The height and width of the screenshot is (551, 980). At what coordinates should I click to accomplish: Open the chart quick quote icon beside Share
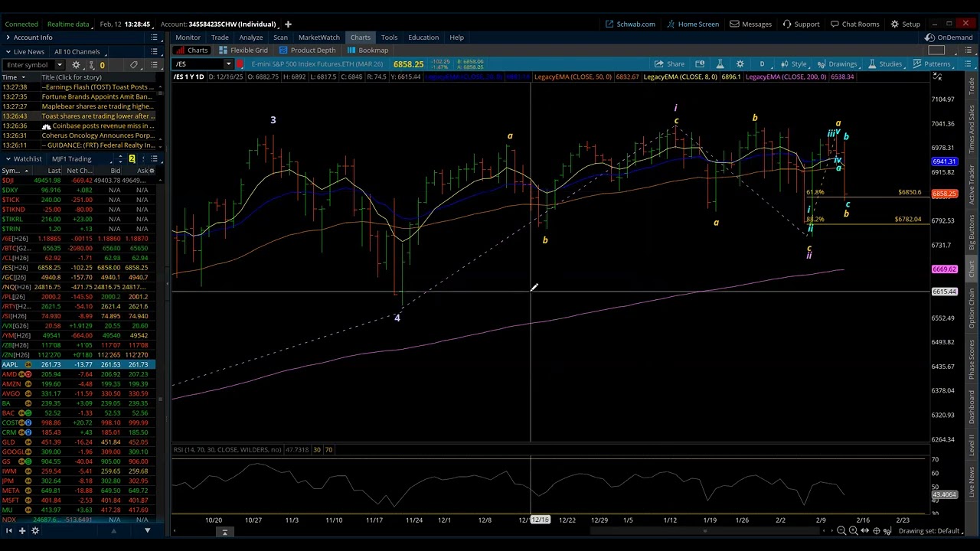pyautogui.click(x=700, y=64)
